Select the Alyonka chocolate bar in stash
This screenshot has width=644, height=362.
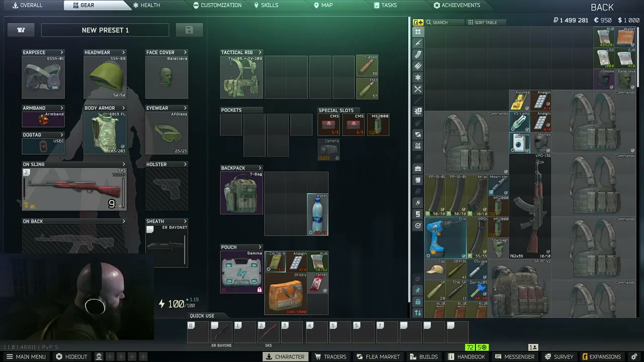[x=519, y=101]
